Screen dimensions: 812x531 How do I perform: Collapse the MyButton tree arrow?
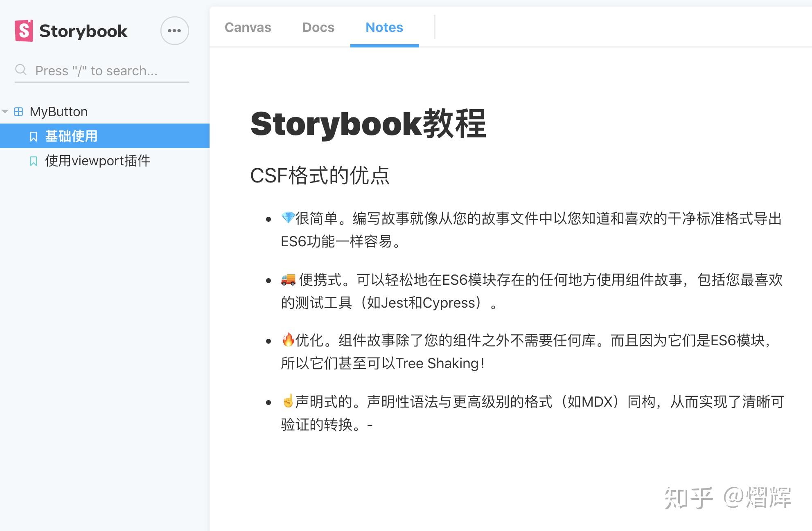pyautogui.click(x=5, y=111)
